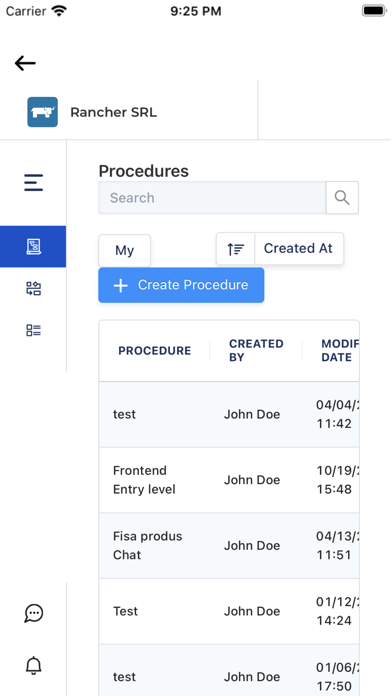Click John Doe in Fisa produs Chat row

pyautogui.click(x=252, y=546)
